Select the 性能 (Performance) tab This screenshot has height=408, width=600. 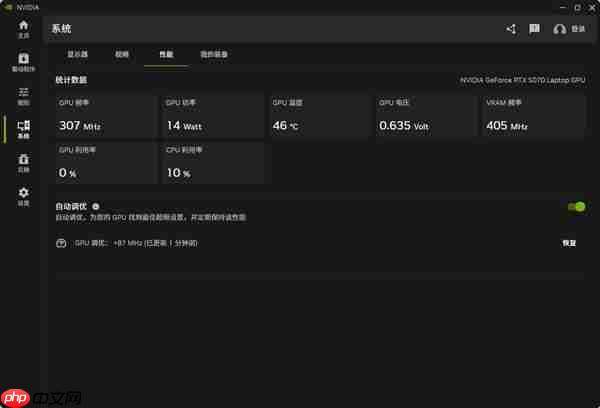click(x=165, y=54)
